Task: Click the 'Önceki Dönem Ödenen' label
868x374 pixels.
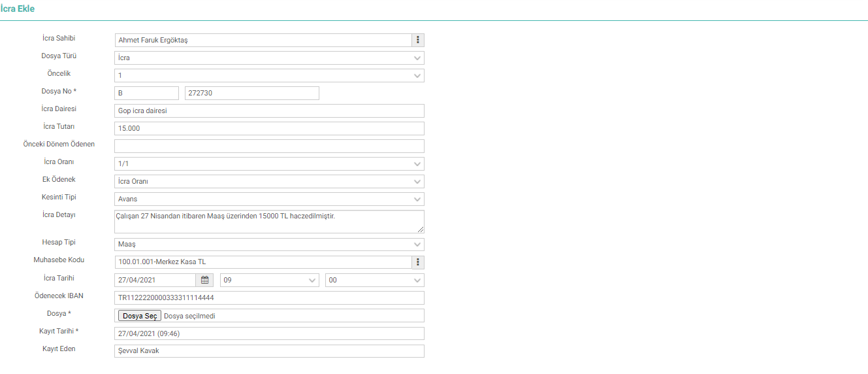Action: tap(59, 144)
